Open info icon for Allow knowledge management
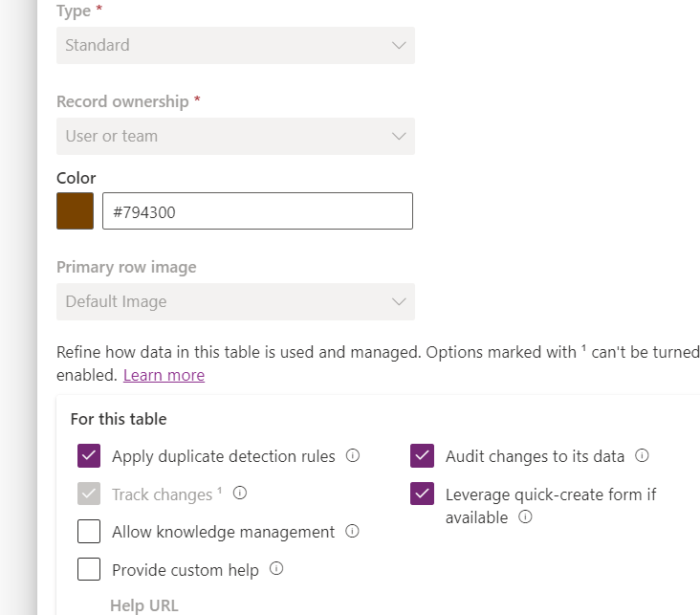 pos(352,531)
